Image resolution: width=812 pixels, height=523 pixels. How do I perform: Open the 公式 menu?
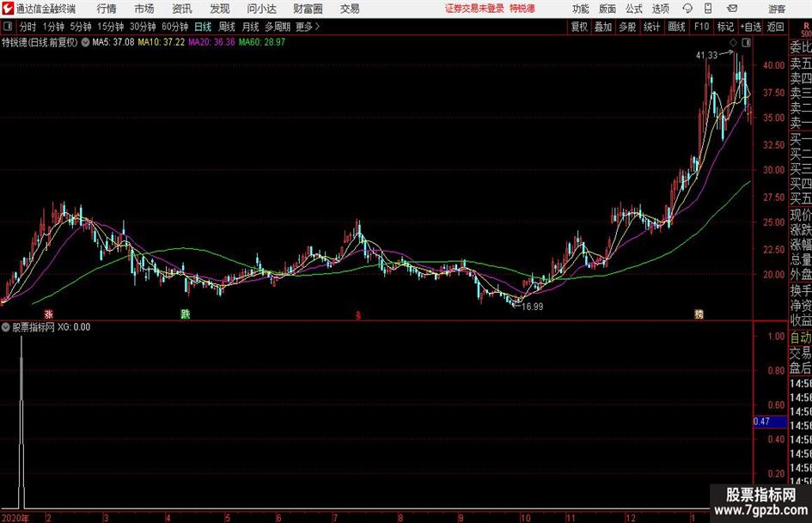(x=633, y=9)
